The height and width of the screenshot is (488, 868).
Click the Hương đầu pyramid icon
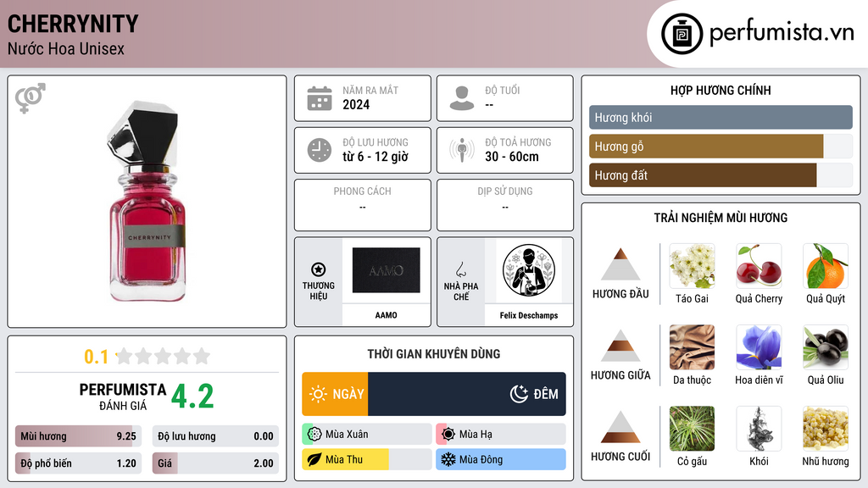tap(620, 264)
